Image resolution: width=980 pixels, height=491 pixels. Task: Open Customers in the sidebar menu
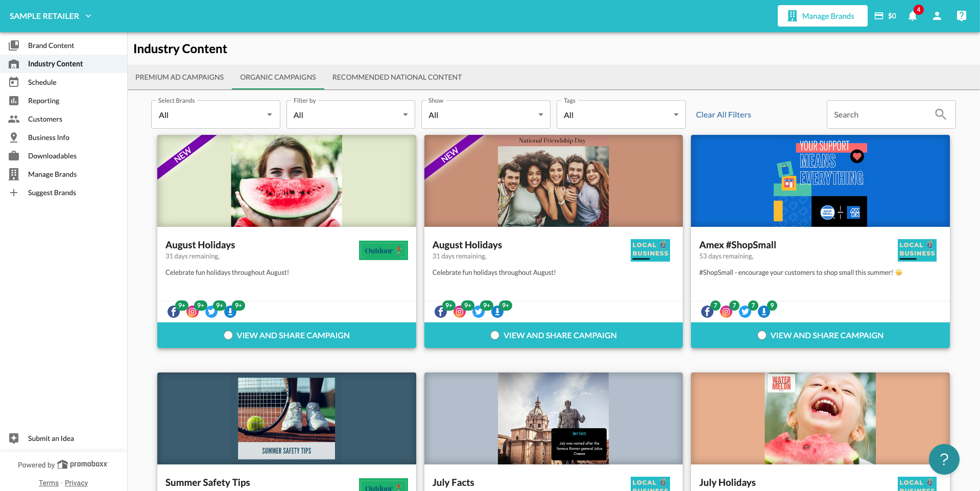[63, 119]
